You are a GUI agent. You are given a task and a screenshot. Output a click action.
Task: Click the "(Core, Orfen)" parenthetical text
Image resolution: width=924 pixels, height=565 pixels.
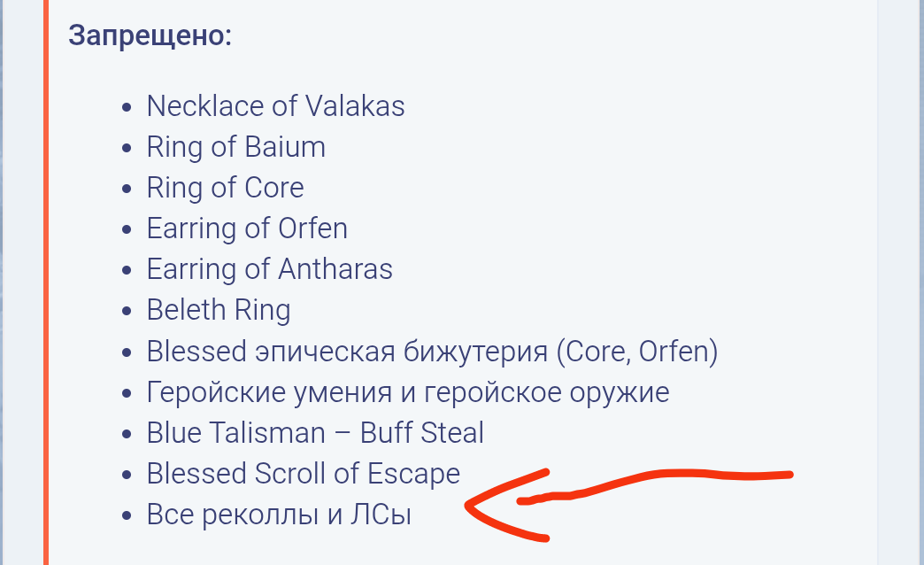click(x=636, y=352)
